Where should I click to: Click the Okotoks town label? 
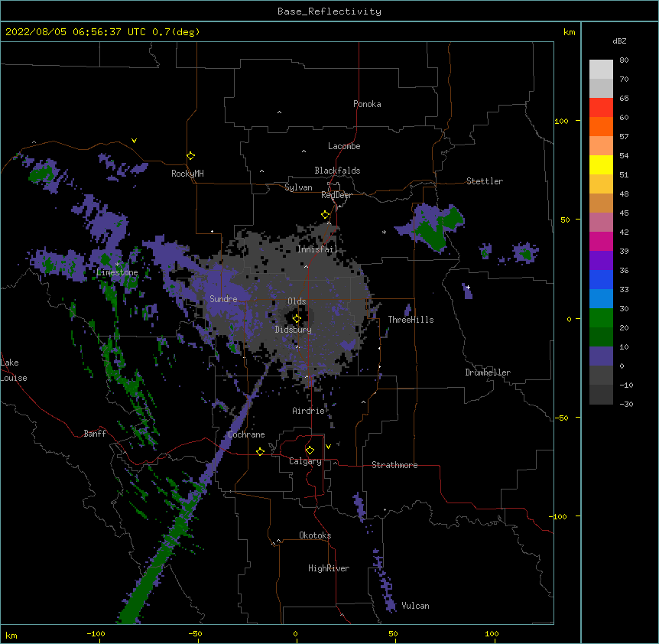click(315, 535)
